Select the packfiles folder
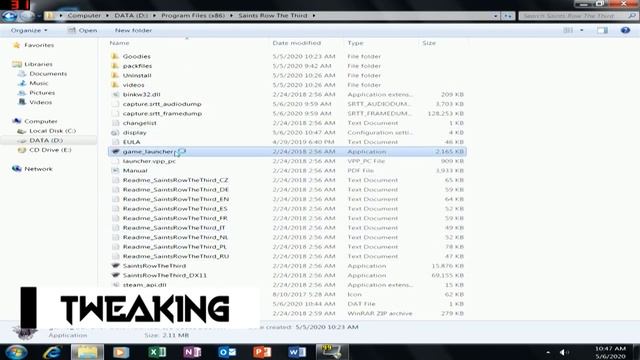The image size is (640, 360). tap(137, 66)
